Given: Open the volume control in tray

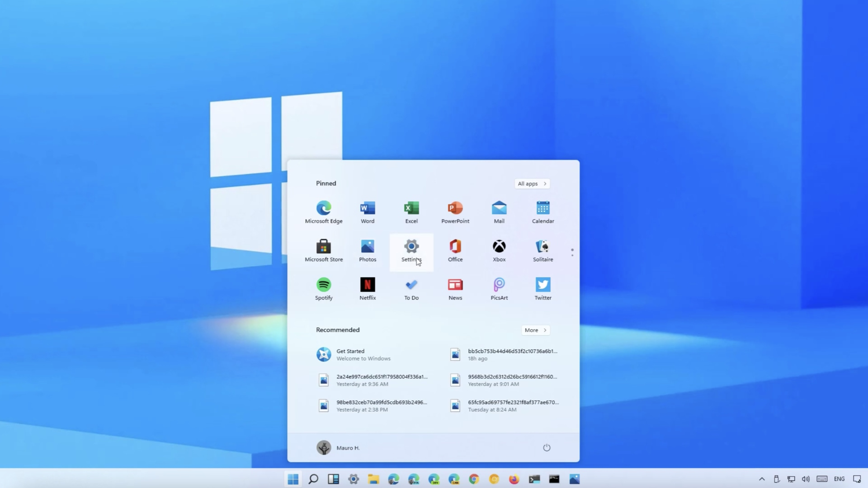Looking at the screenshot, I should click(806, 479).
